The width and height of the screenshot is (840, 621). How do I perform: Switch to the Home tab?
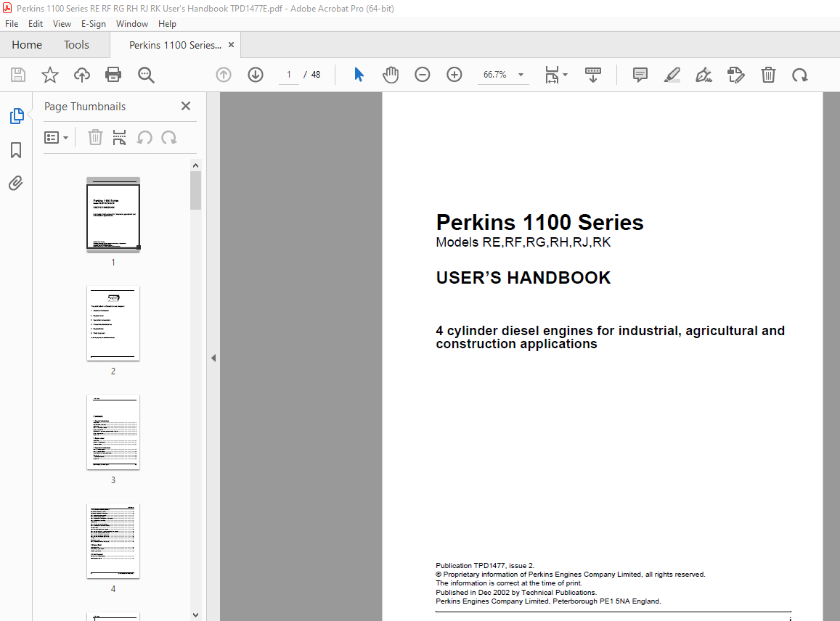27,45
